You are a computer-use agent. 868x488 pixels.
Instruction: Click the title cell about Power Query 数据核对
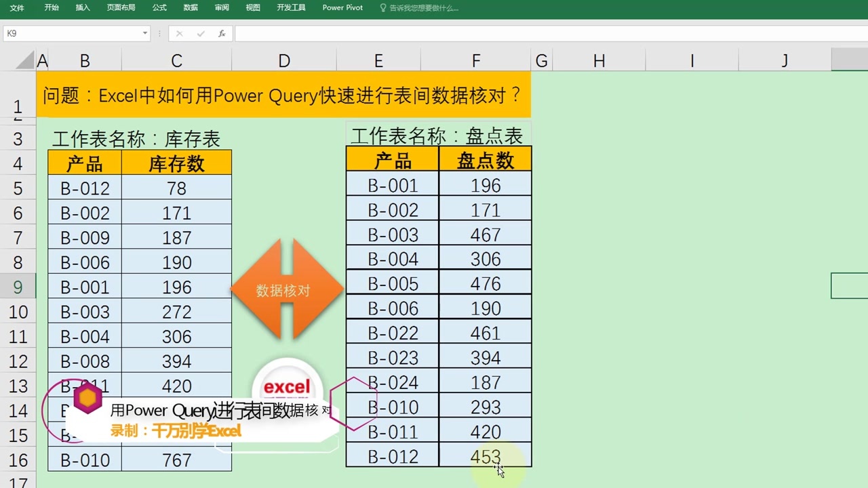pos(283,95)
